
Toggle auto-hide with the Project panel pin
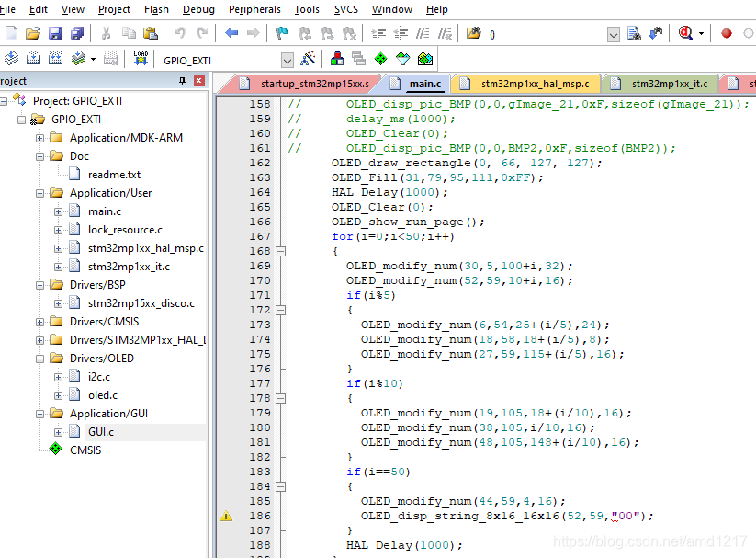[x=182, y=81]
